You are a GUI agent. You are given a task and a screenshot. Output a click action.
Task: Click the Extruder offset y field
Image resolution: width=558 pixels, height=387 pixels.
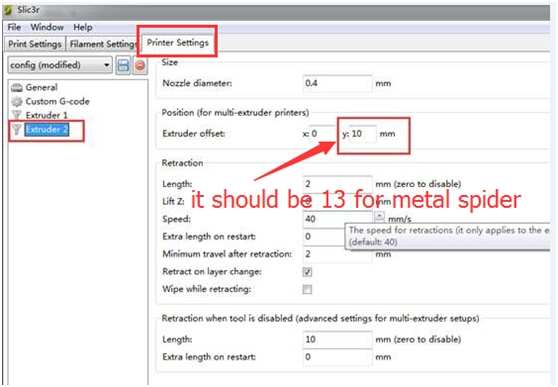[x=363, y=134]
